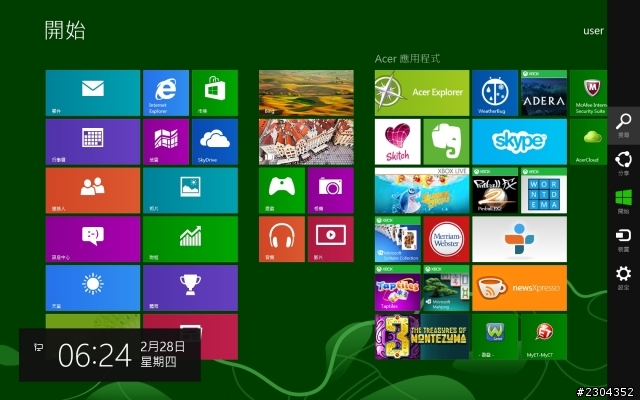The height and width of the screenshot is (400, 640).
Task: Open the Photos tile
Action: 190,190
